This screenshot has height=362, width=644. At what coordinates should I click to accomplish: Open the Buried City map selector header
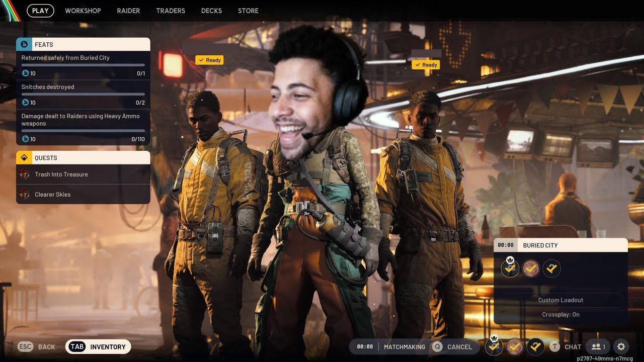click(560, 245)
